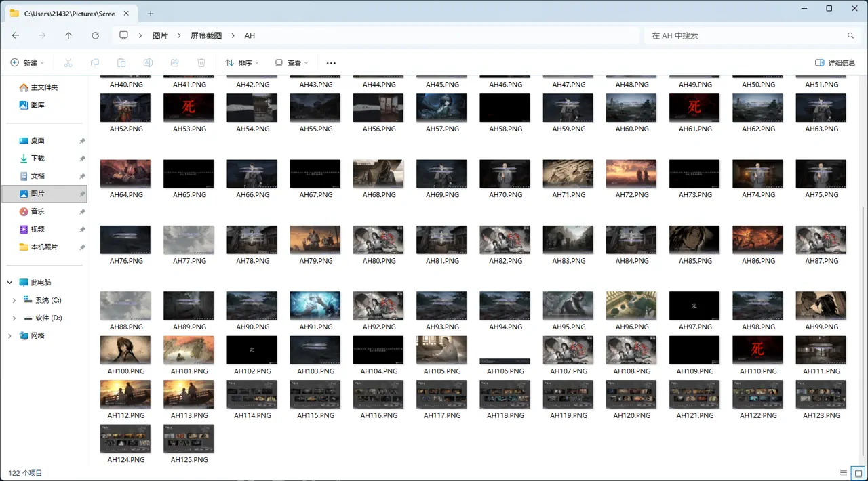Click the Cut scissors icon

tap(68, 63)
